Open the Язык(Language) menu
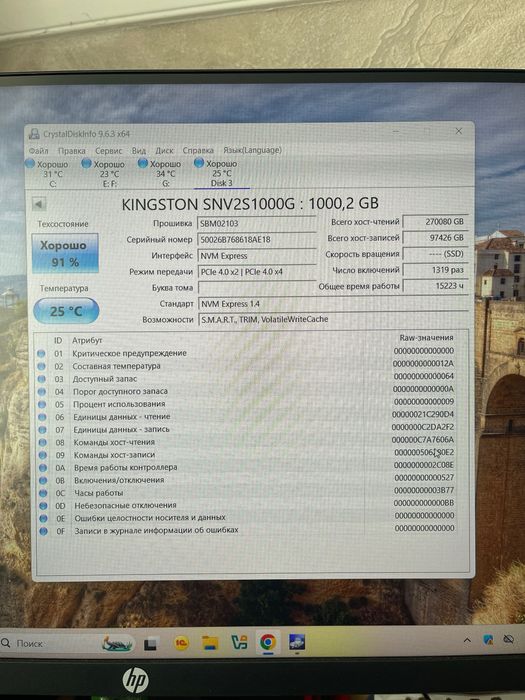This screenshot has height=700, width=525. pos(252,150)
